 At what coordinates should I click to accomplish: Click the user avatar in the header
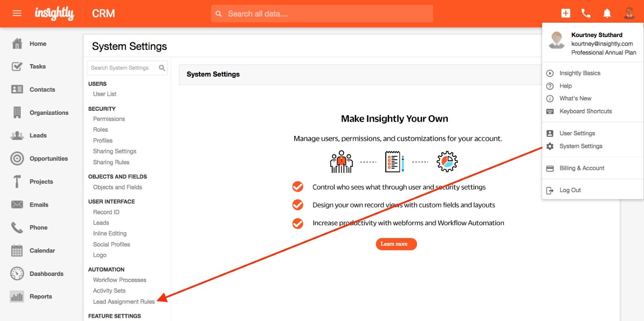(629, 13)
